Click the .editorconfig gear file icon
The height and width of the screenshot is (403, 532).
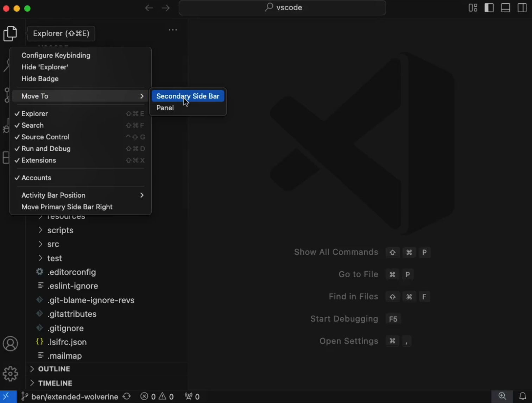(x=40, y=272)
